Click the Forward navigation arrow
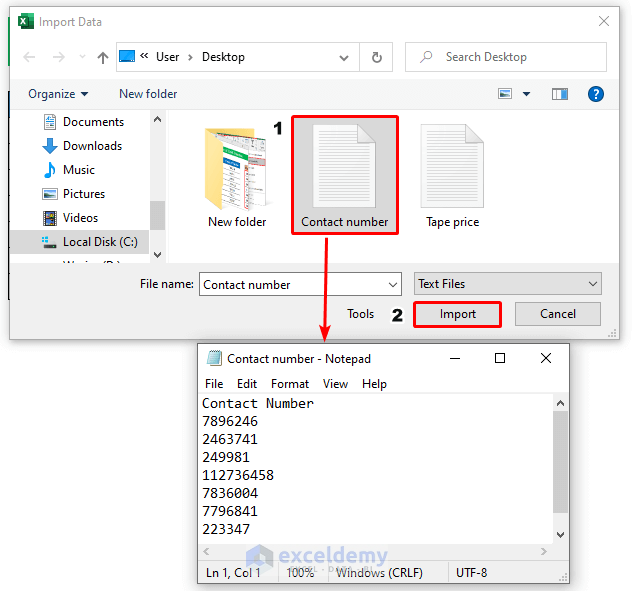Screen dimensions: 634x591 coord(59,57)
